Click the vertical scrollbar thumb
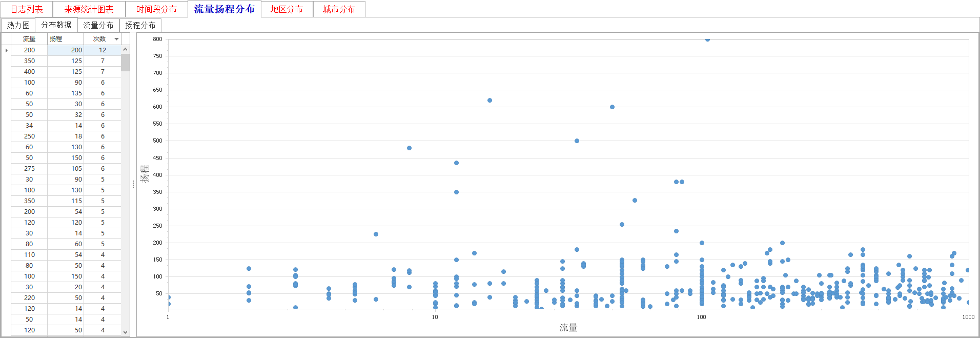This screenshot has height=338, width=980. (125, 63)
